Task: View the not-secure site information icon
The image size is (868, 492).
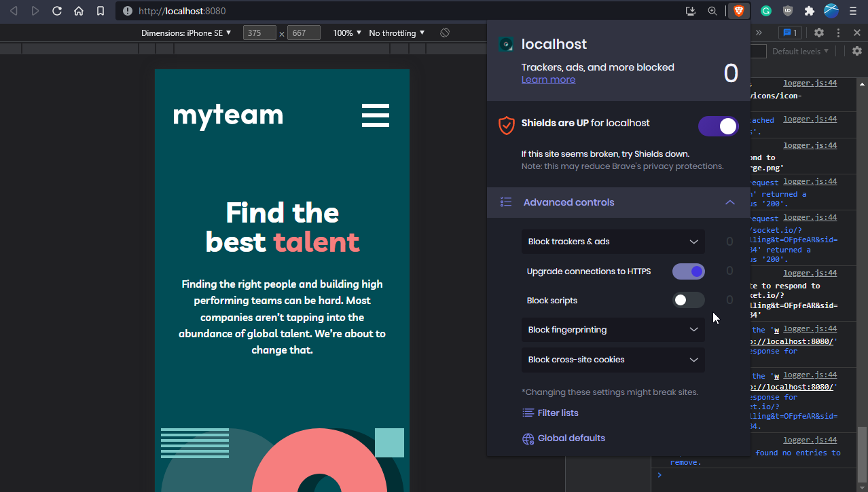Action: tap(128, 11)
